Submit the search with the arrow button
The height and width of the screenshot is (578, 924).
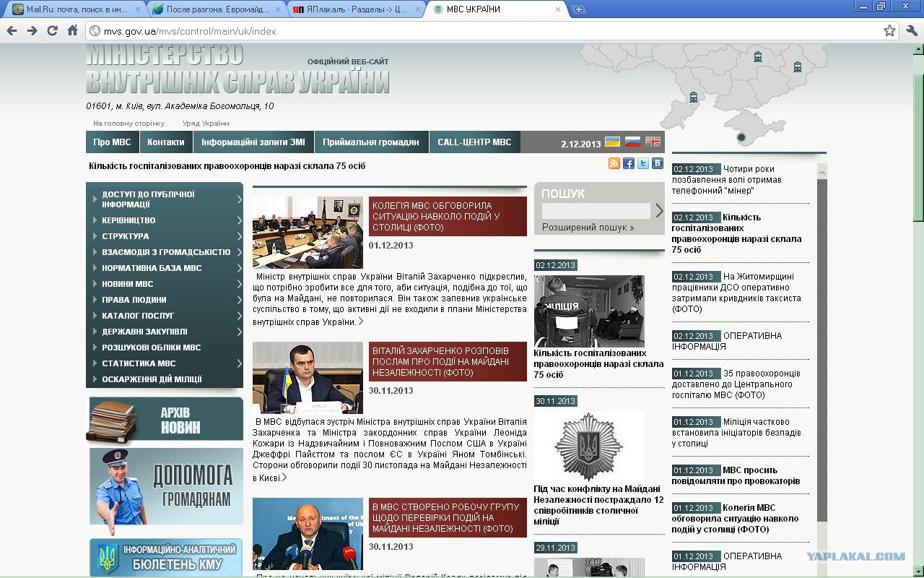(x=658, y=211)
